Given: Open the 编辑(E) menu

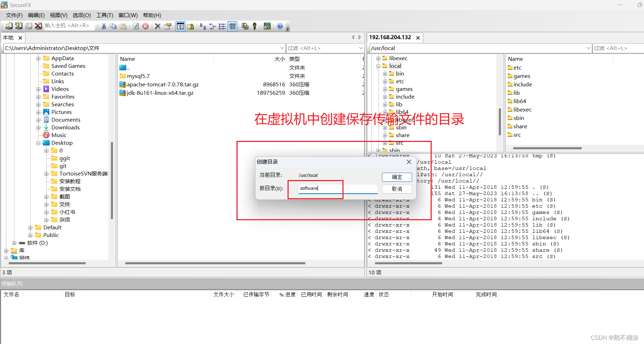Looking at the screenshot, I should coord(36,15).
